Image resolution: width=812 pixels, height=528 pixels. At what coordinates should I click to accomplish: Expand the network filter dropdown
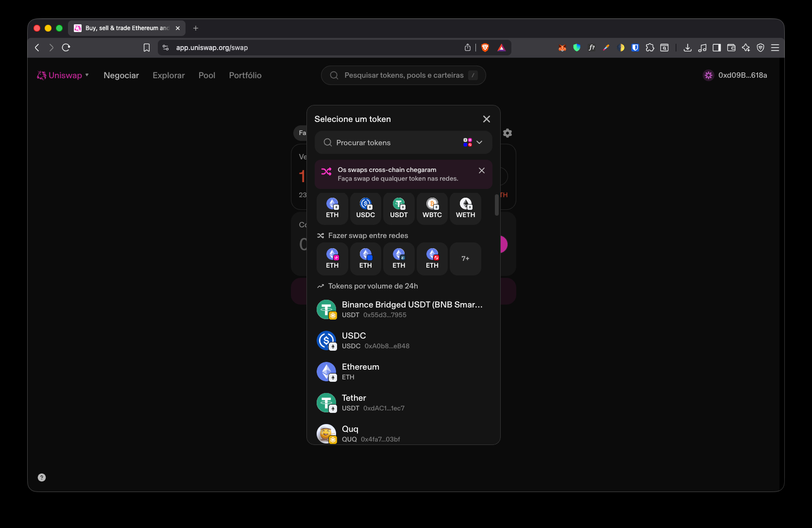click(473, 142)
